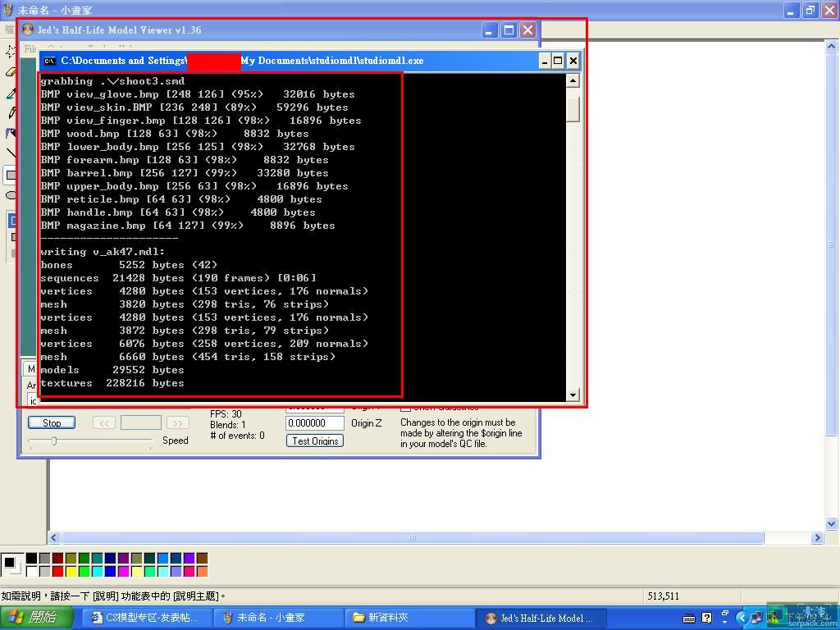Viewport: 840px width, 630px height.
Task: Pick the bright green color swatch
Action: click(x=84, y=571)
